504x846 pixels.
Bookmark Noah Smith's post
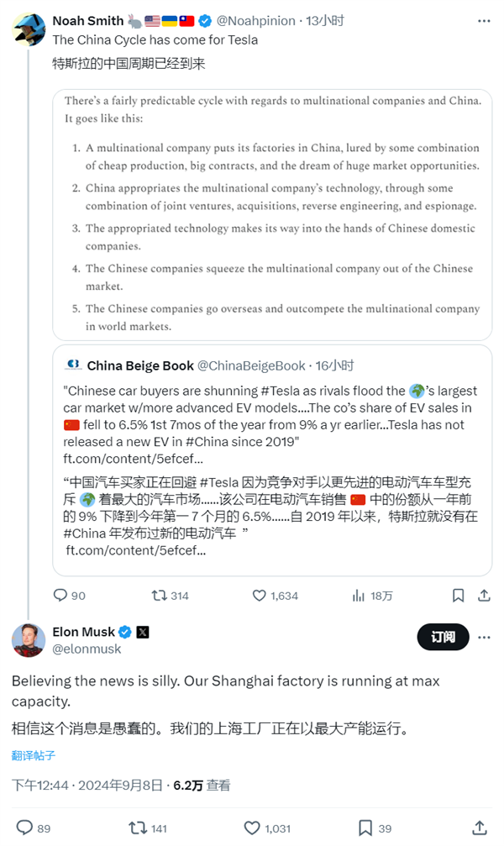click(458, 595)
